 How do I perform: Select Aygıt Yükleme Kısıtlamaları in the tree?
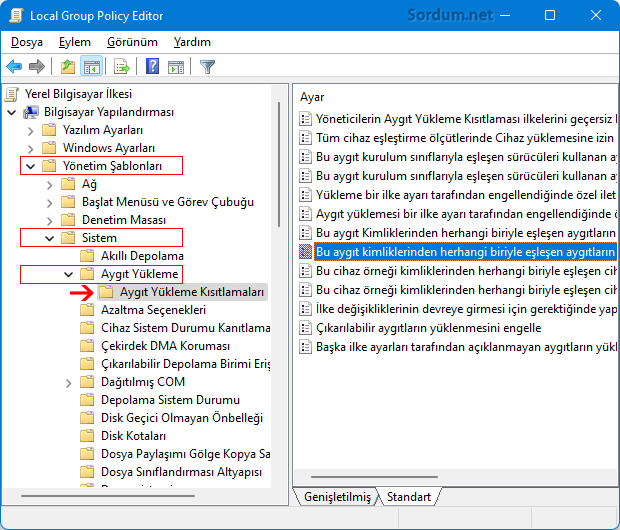pyautogui.click(x=192, y=292)
